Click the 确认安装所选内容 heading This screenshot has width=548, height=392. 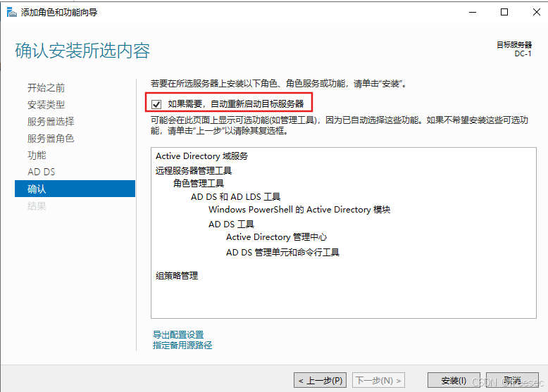point(82,51)
